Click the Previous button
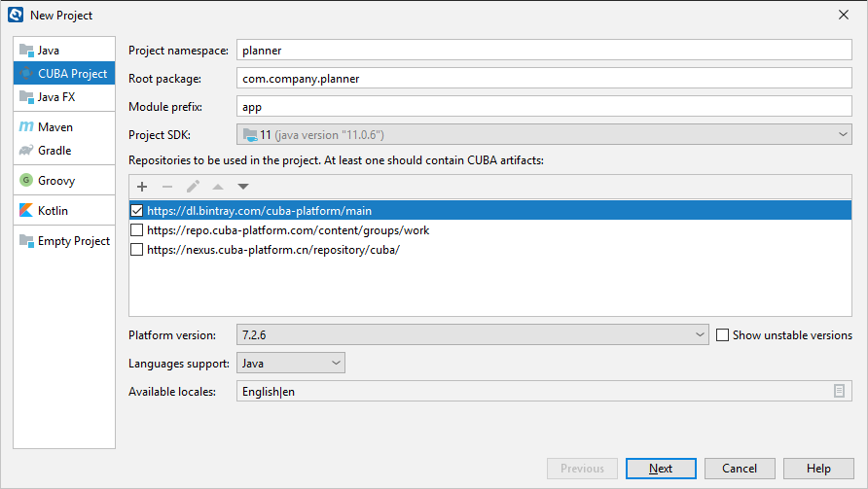Viewport: 868px width, 489px height. (582, 469)
